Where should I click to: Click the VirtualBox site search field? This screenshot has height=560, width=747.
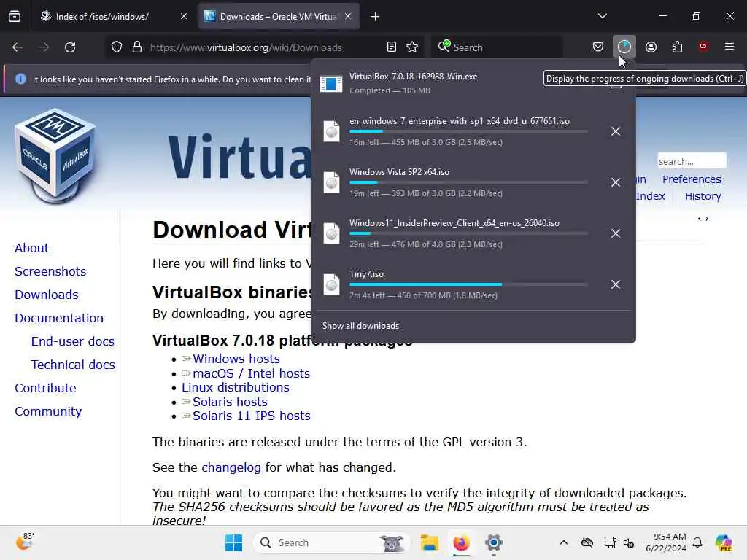coord(692,161)
